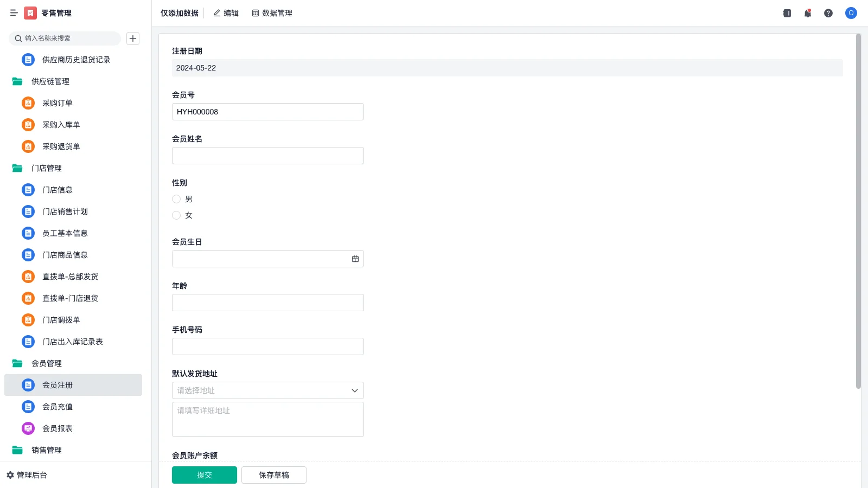
Task: Open 管理后台 with the gear icon
Action: point(27,475)
